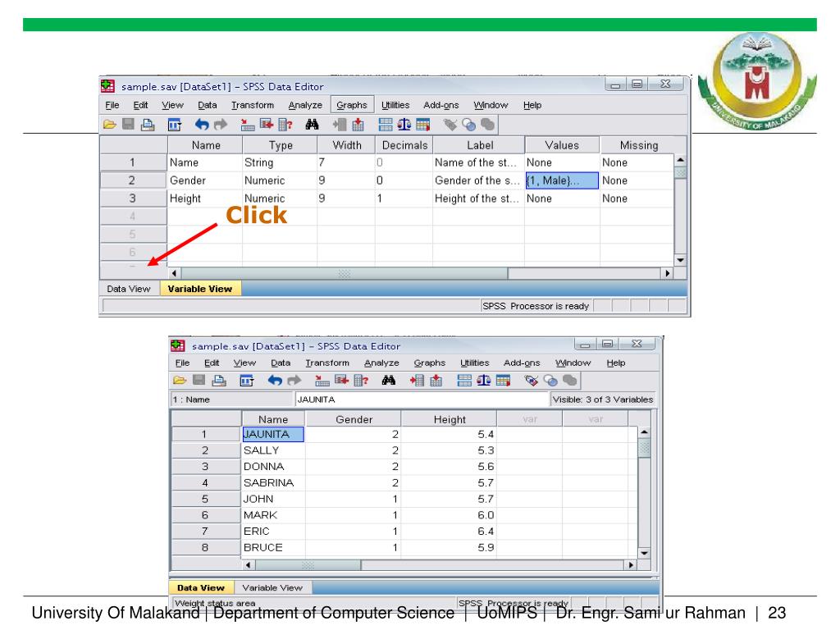Screen dimensions: 840x630
Task: Open Data menu in lower SPSS window
Action: tap(281, 363)
